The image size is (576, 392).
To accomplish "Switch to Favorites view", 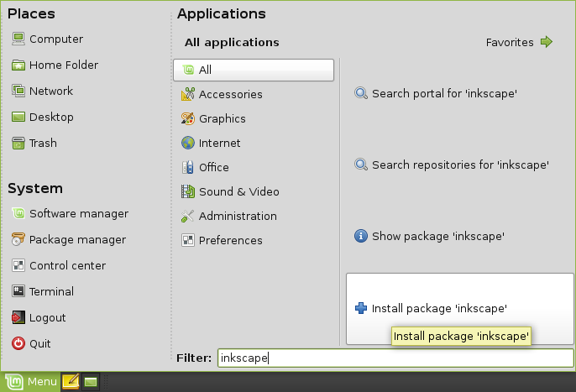I will tap(519, 42).
